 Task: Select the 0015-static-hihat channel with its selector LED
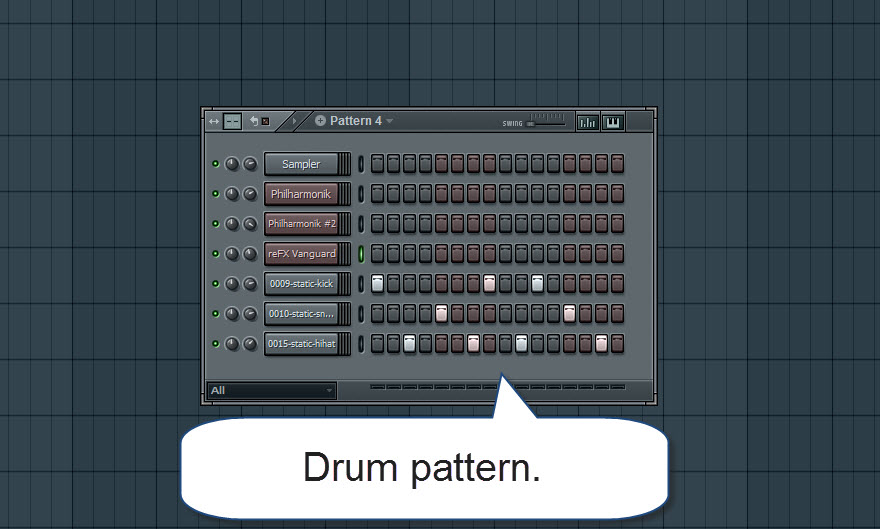pyautogui.click(x=361, y=343)
